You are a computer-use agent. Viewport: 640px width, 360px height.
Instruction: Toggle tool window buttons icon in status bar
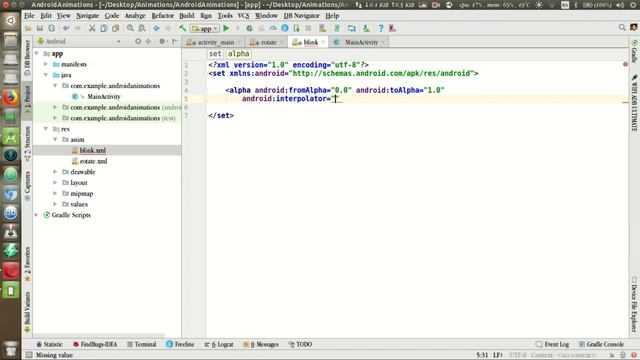pyautogui.click(x=29, y=355)
